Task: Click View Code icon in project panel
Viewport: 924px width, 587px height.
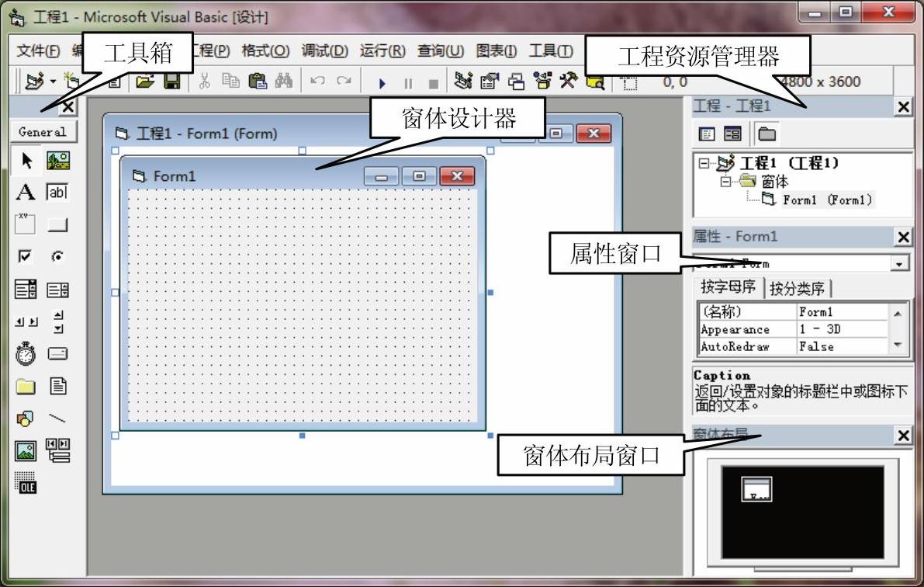Action: click(x=707, y=134)
